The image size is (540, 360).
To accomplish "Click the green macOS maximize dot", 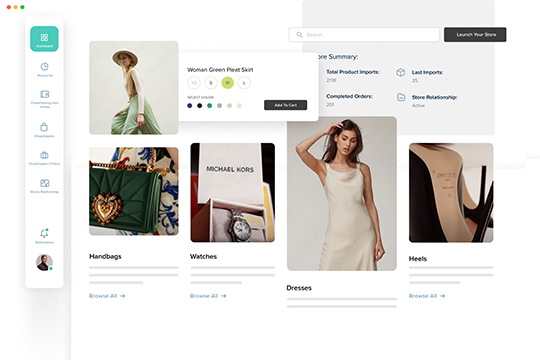I will click(x=22, y=7).
